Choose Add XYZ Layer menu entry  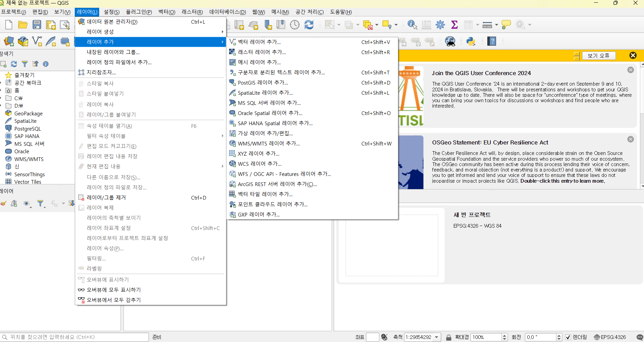click(x=312, y=154)
